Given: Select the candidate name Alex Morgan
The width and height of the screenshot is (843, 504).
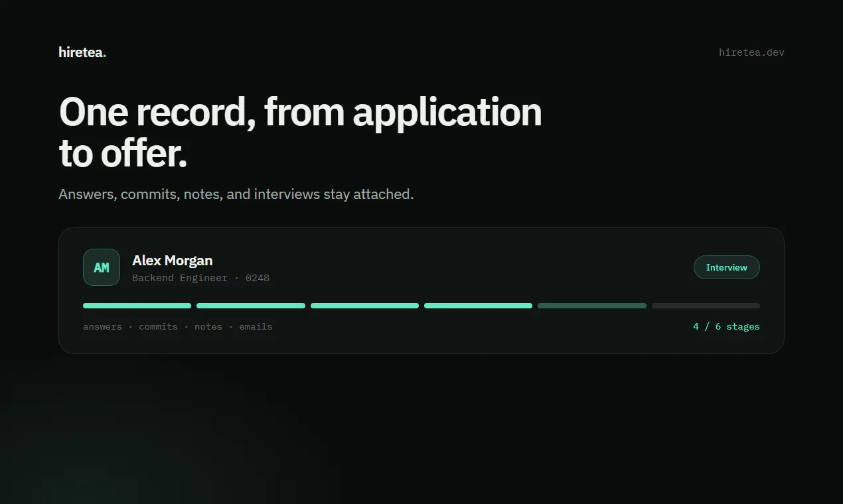Looking at the screenshot, I should point(173,260).
